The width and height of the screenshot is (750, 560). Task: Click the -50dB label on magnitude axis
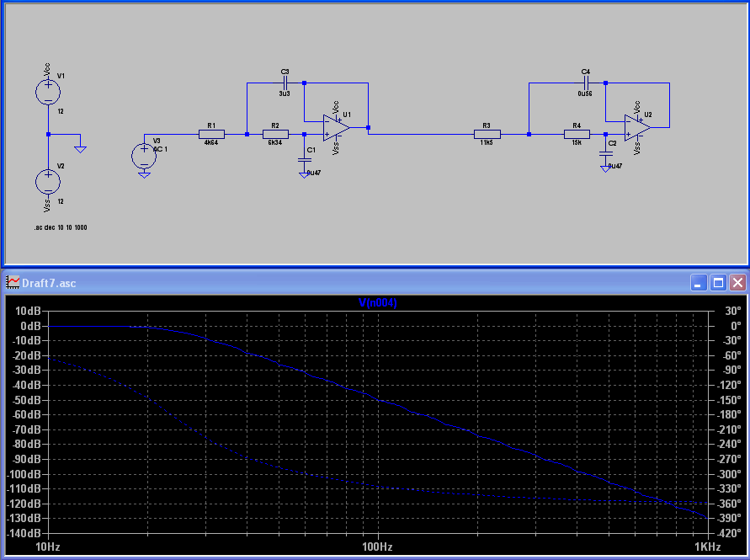coord(26,400)
